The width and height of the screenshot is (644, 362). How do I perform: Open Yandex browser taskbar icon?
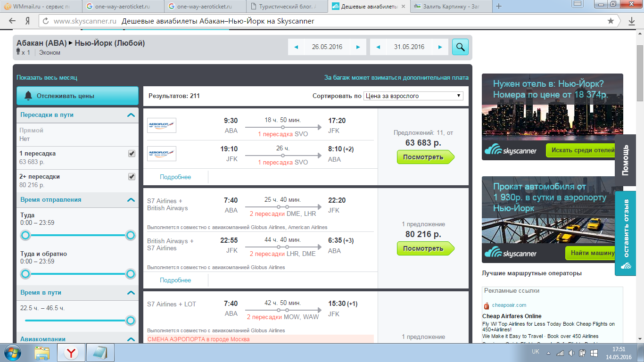[x=71, y=353]
